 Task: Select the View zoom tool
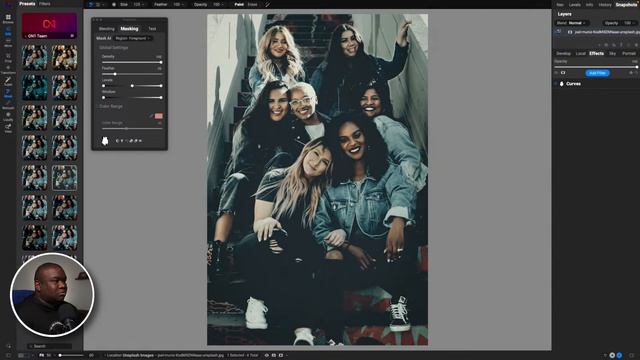[8, 129]
